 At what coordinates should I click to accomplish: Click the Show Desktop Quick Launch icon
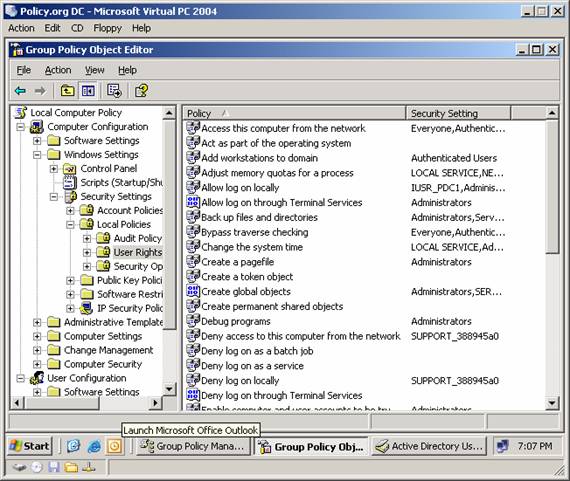(x=74, y=446)
